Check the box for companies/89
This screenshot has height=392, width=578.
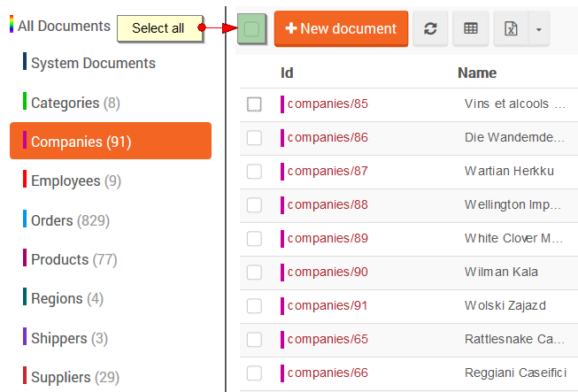tap(254, 239)
